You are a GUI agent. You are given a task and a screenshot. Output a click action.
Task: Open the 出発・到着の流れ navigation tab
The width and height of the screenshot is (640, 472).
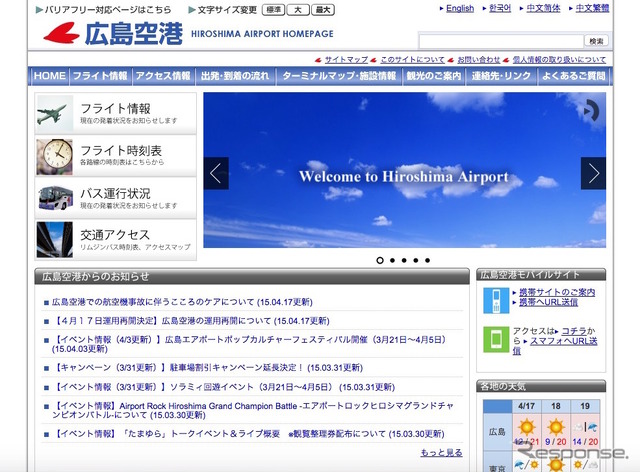coord(235,76)
